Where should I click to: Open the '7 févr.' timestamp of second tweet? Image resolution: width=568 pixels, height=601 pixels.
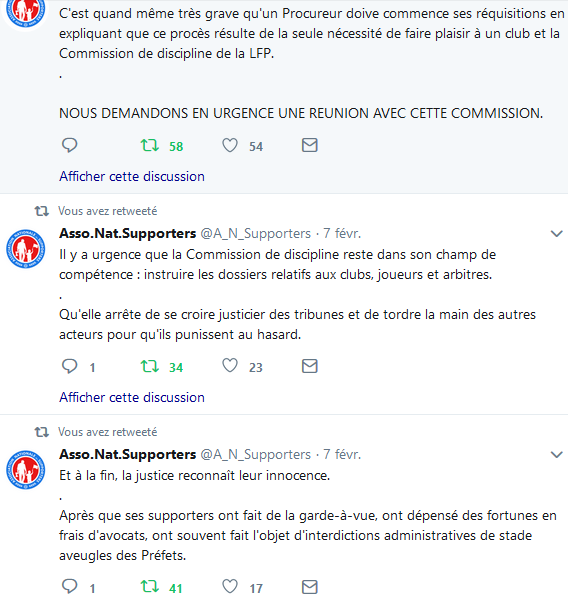click(342, 233)
